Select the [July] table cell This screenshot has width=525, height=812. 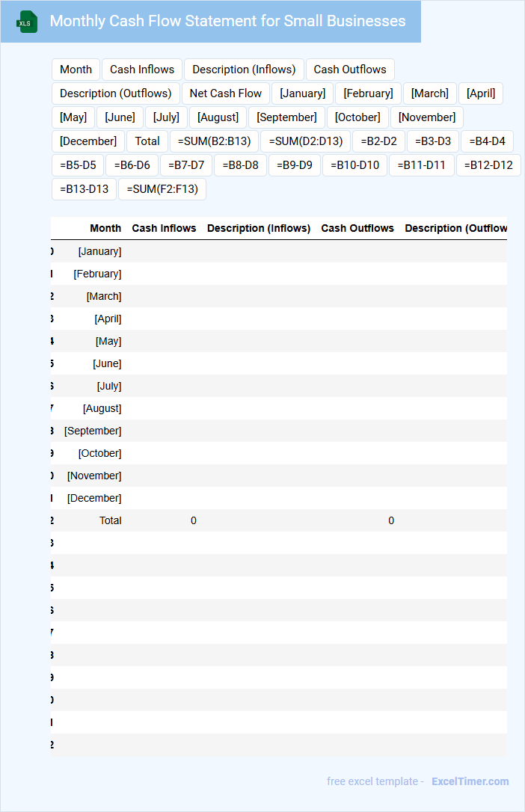(x=109, y=386)
